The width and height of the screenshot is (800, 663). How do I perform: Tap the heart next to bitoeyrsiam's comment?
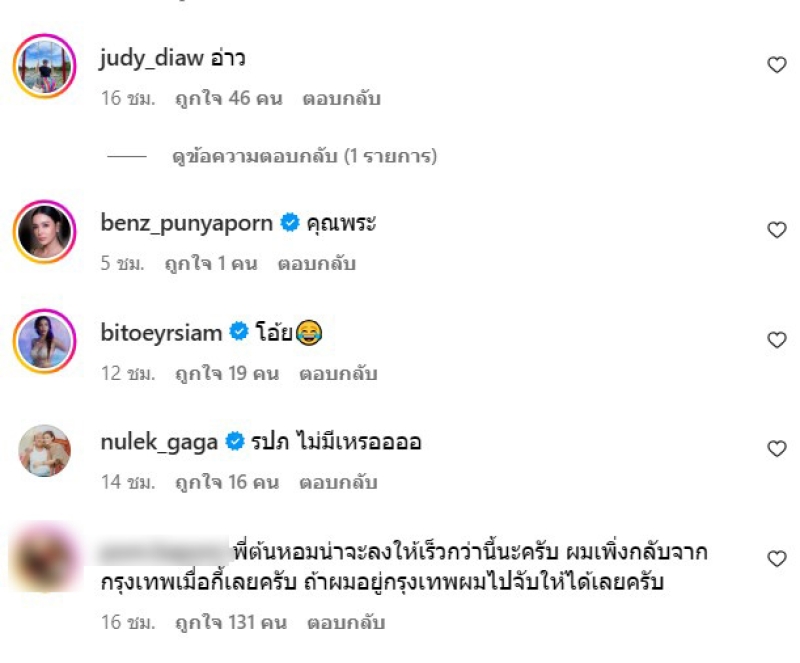[x=777, y=339]
